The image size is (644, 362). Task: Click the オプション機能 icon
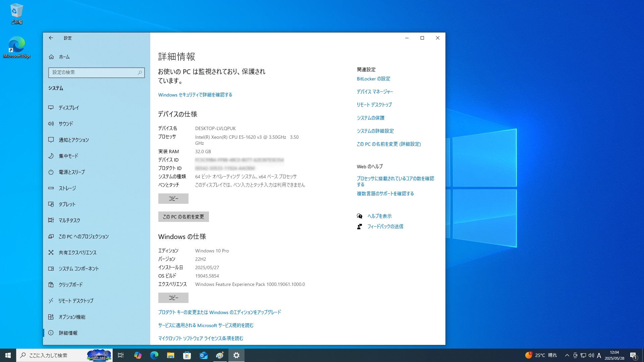[x=51, y=317]
